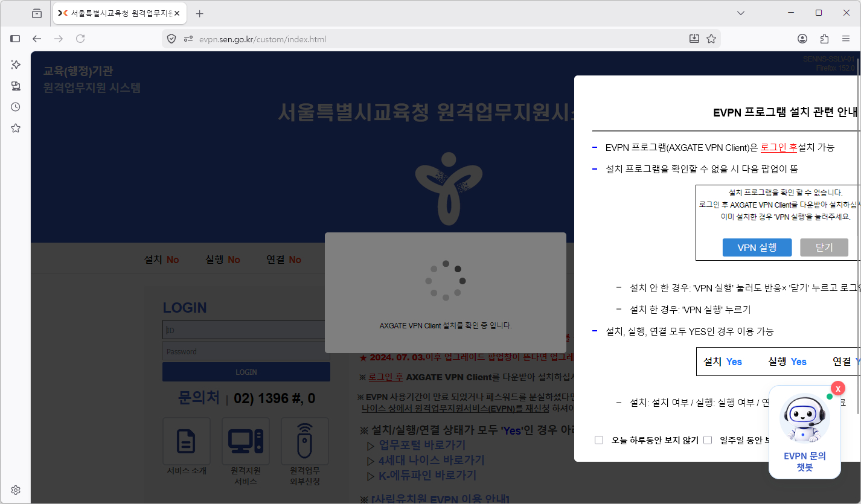Click 설치 No status indicator
Image resolution: width=861 pixels, height=504 pixels.
pos(162,260)
